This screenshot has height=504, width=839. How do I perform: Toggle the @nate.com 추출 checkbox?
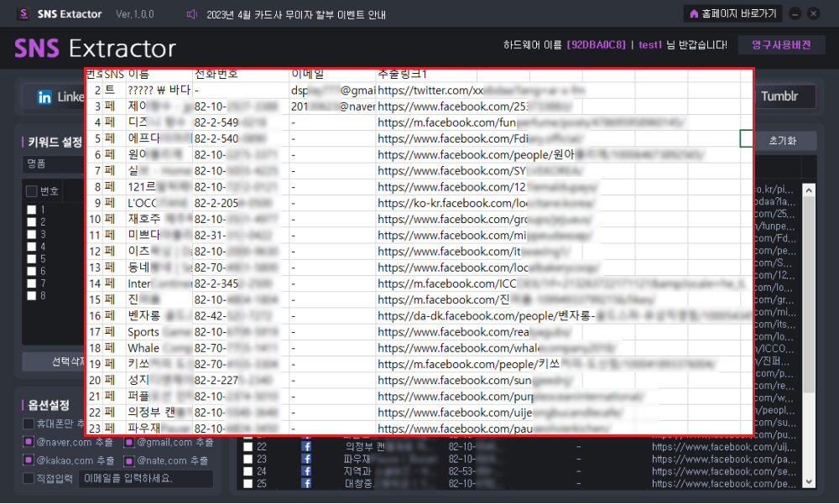click(x=129, y=460)
